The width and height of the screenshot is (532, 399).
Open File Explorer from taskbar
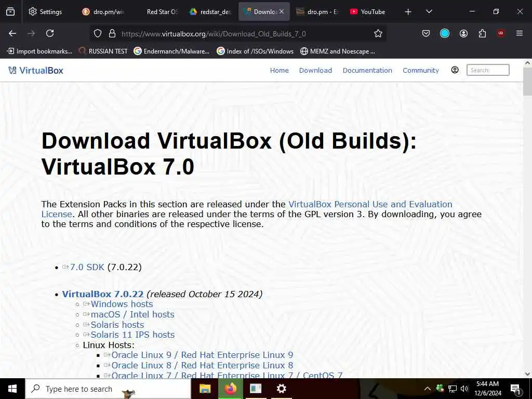(x=205, y=389)
